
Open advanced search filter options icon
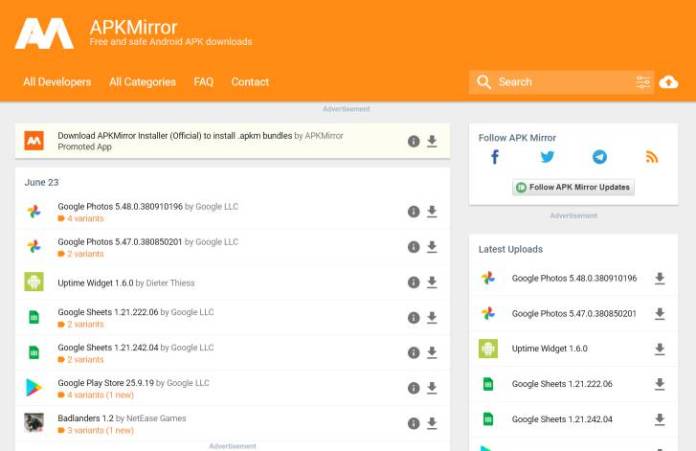point(643,82)
